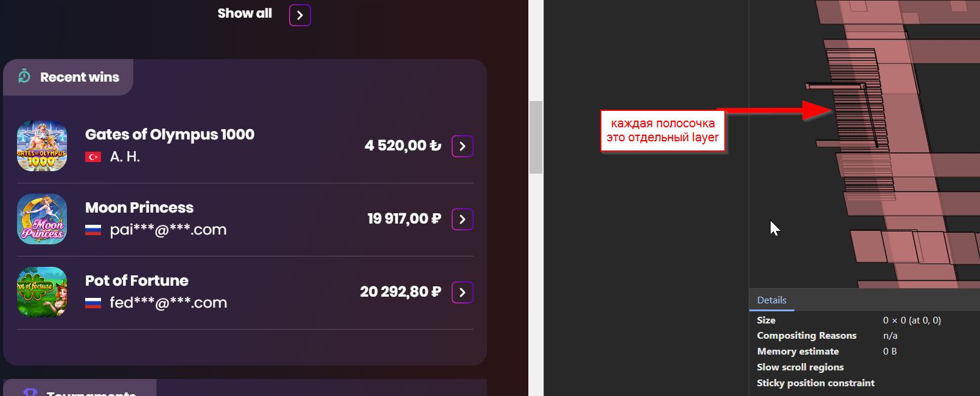Open Moon Princess win details arrow
The height and width of the screenshot is (396, 980).
(462, 219)
